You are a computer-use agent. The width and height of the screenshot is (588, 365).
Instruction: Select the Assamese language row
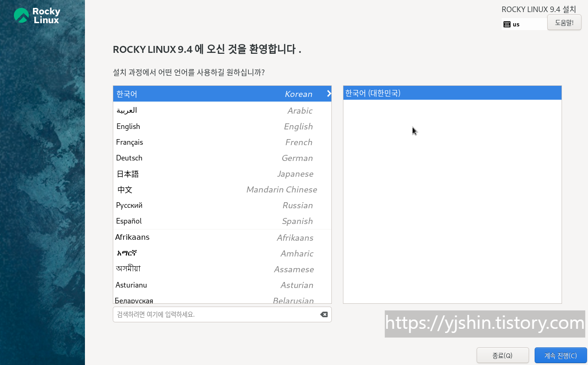222,269
